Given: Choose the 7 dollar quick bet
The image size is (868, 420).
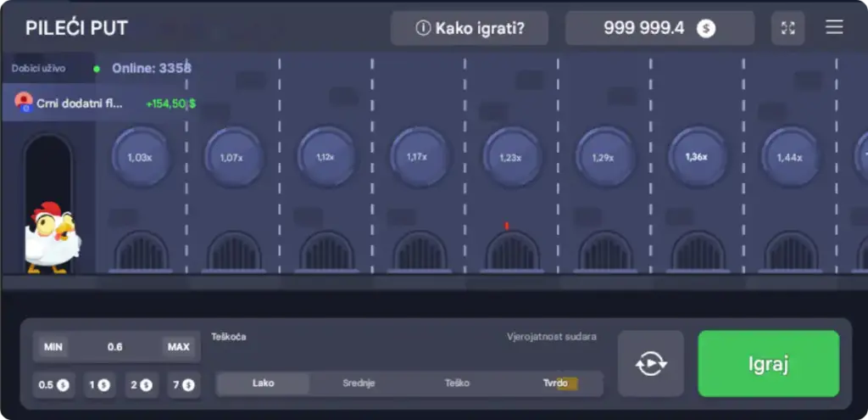Looking at the screenshot, I should click(x=184, y=385).
